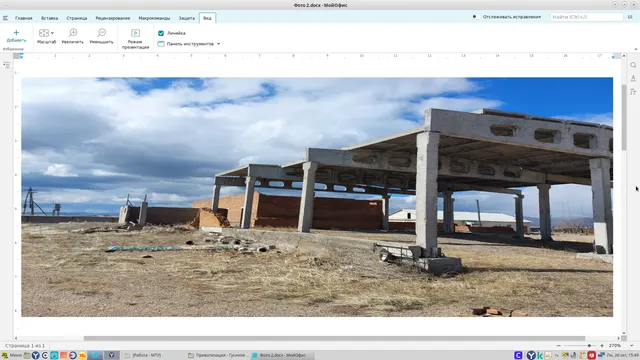The height and width of the screenshot is (360, 640).
Task: Click the blue C tray icon
Action: point(518,356)
